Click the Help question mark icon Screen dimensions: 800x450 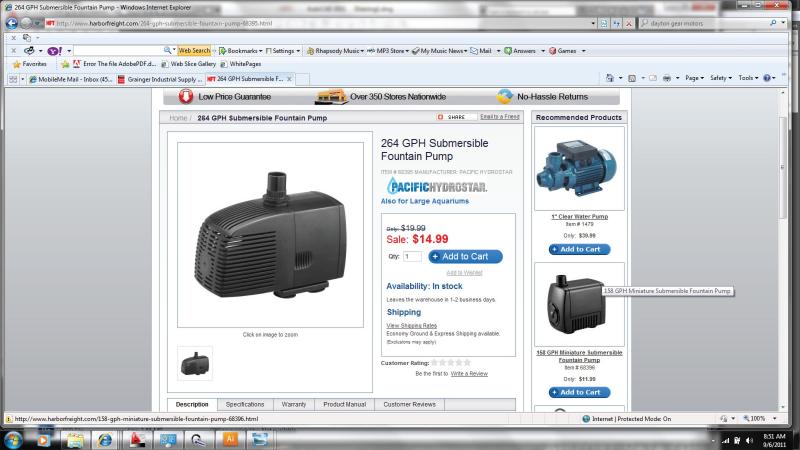pyautogui.click(x=766, y=78)
